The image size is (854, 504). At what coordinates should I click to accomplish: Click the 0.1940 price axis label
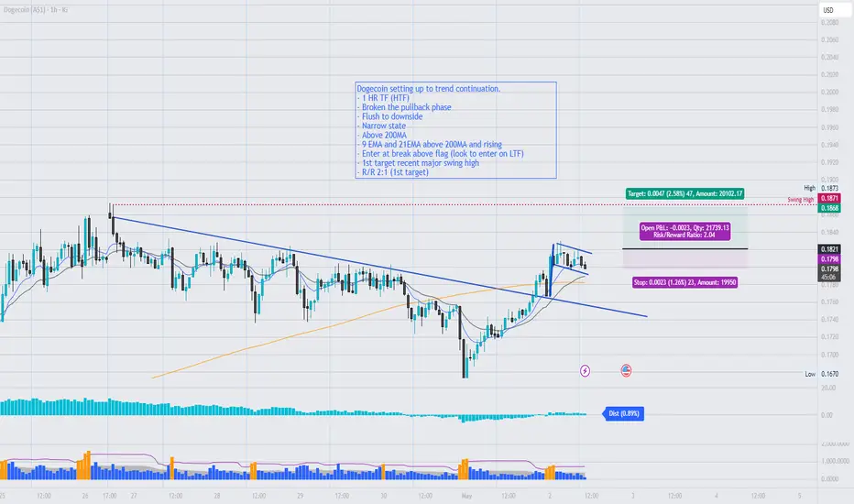point(829,145)
